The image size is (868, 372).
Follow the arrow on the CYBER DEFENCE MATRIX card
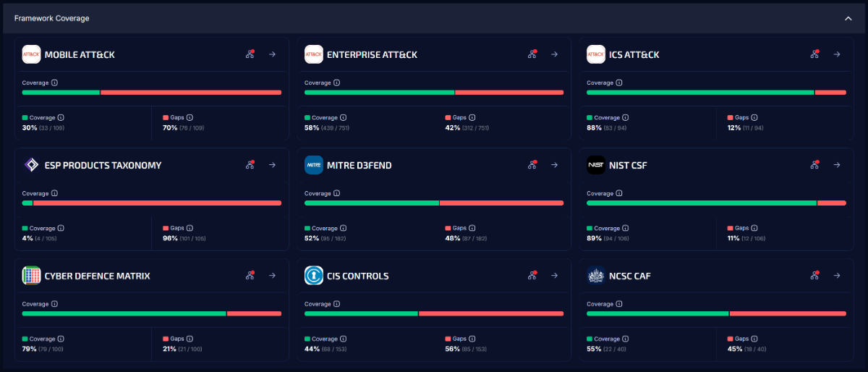272,276
